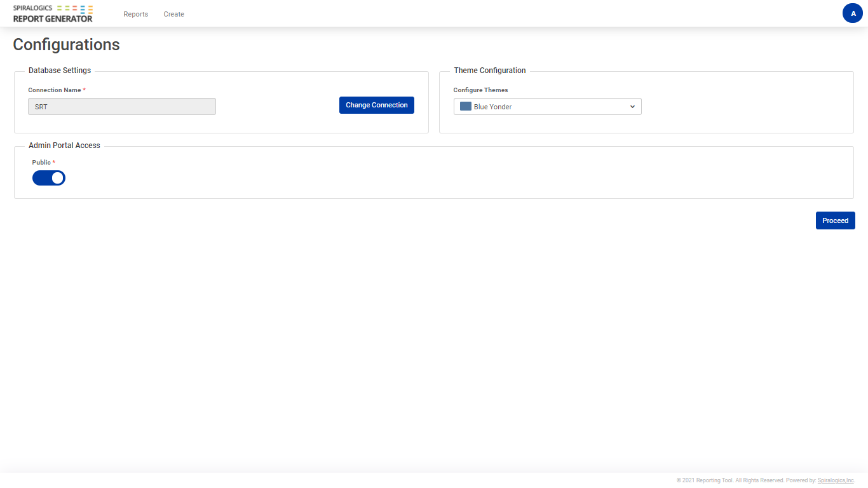Open the Configure Themes dropdown
This screenshot has width=868, height=488.
547,107
